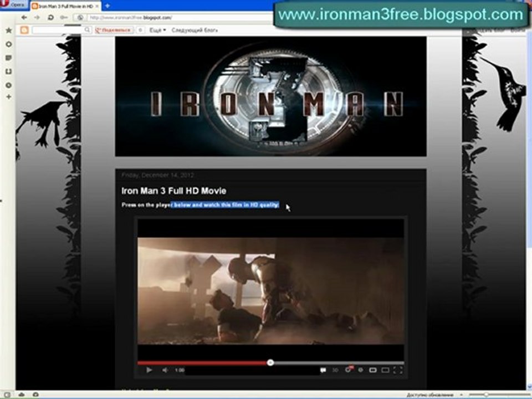Click the video progress bar scrubber handle

[270, 362]
